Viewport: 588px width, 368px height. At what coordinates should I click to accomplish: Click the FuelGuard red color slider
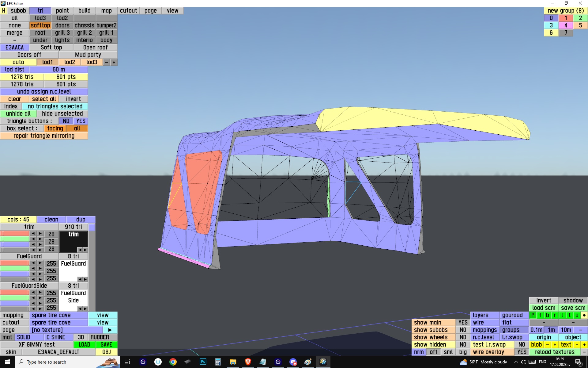tap(15, 263)
